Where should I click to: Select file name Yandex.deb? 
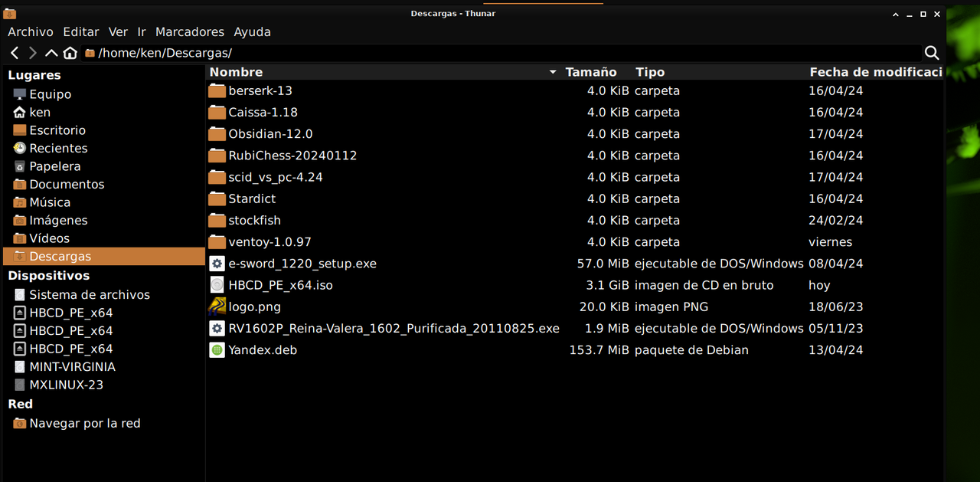click(x=263, y=350)
